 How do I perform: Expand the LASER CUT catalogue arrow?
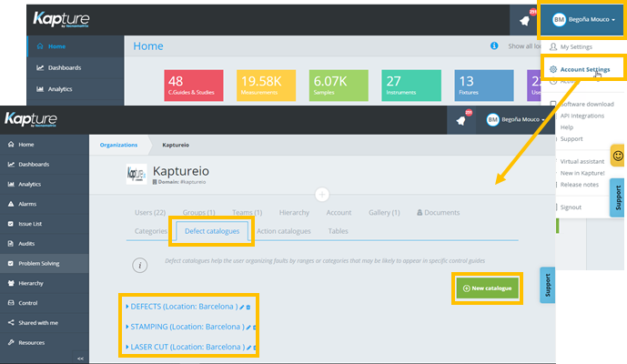pos(127,347)
